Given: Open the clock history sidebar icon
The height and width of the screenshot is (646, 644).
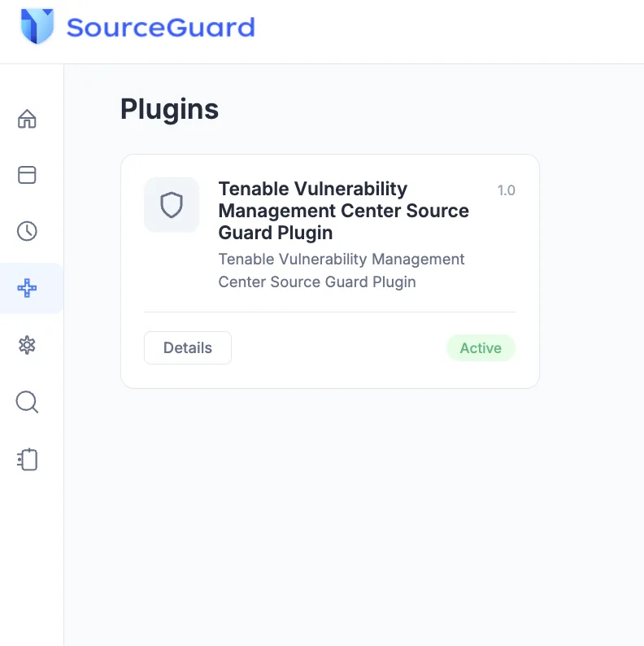Looking at the screenshot, I should click(27, 231).
